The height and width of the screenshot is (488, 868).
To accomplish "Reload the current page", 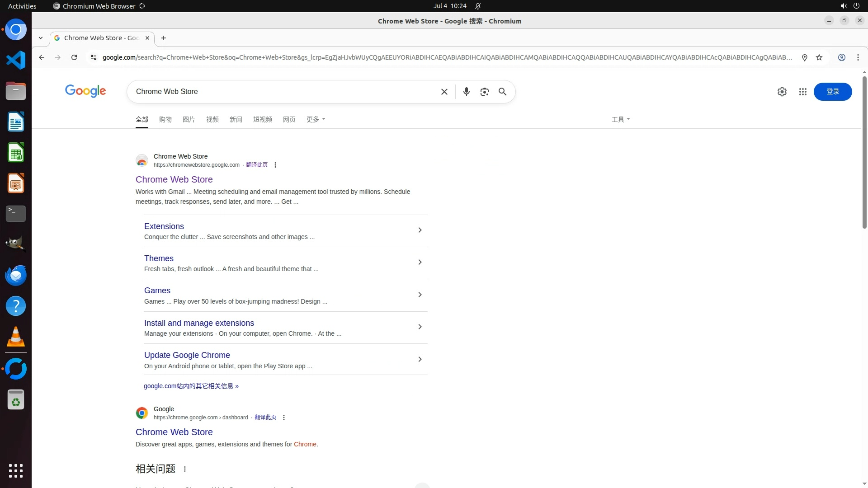I will tap(74, 57).
